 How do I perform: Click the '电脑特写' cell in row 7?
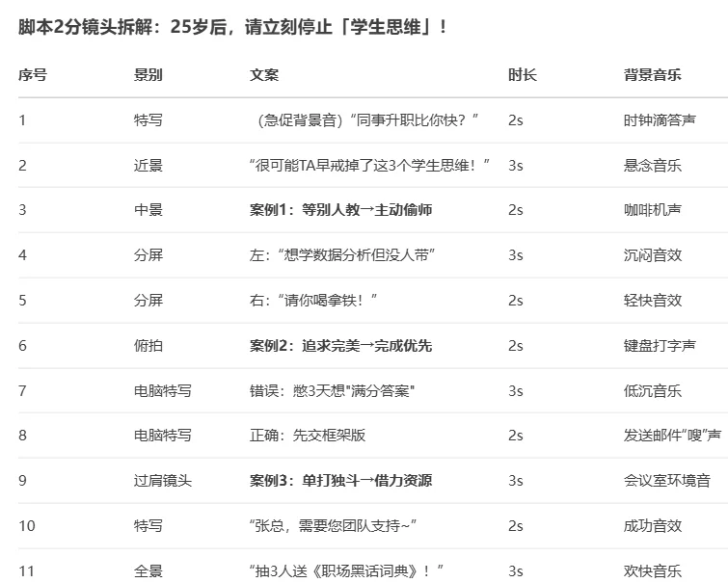(x=163, y=391)
